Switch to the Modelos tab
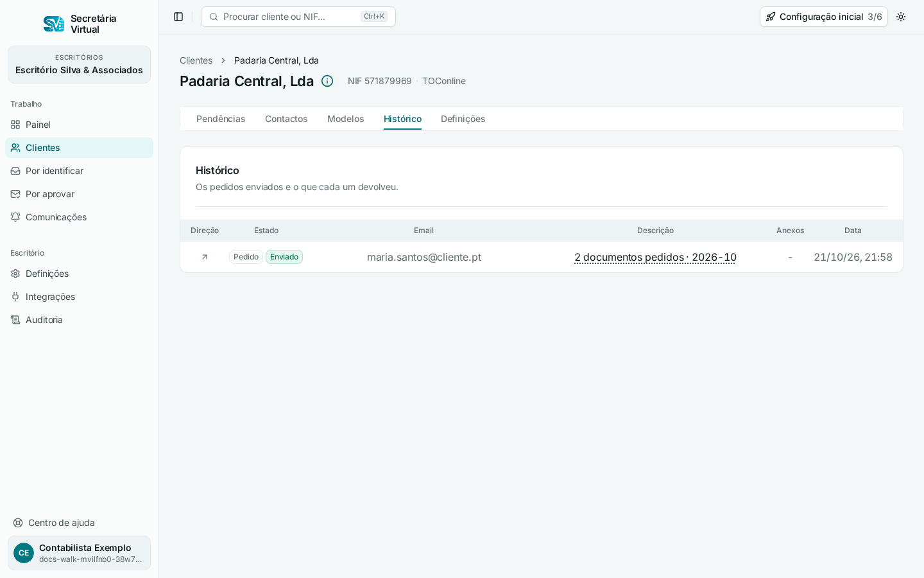The width and height of the screenshot is (924, 578). 345,119
